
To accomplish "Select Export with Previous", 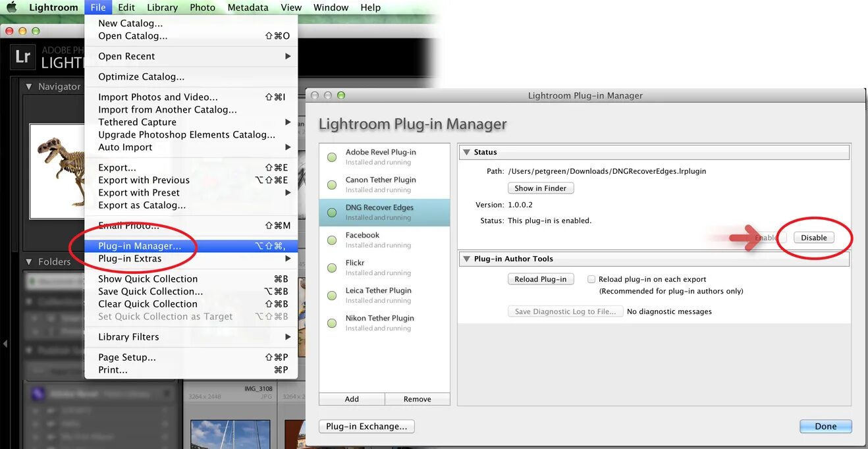I will (x=191, y=180).
